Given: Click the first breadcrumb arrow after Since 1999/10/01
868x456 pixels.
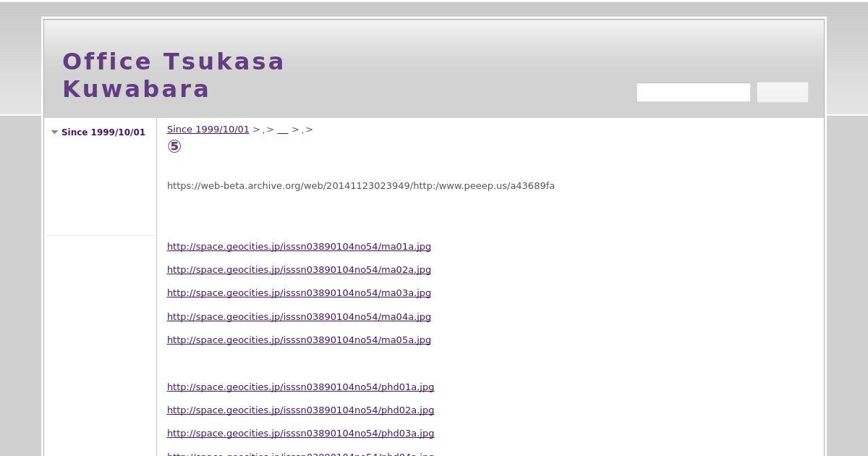Looking at the screenshot, I should point(256,130).
